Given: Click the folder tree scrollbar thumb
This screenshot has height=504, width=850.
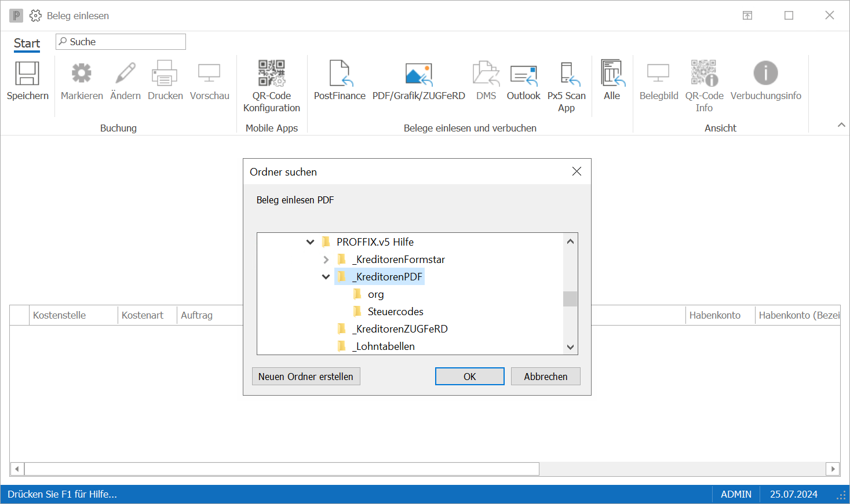Looking at the screenshot, I should pyautogui.click(x=570, y=299).
